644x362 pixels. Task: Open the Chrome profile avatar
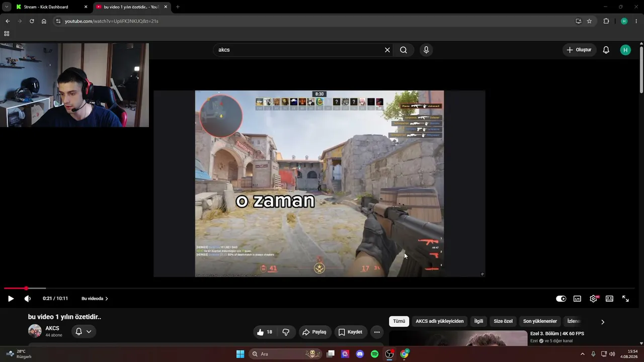(624, 21)
